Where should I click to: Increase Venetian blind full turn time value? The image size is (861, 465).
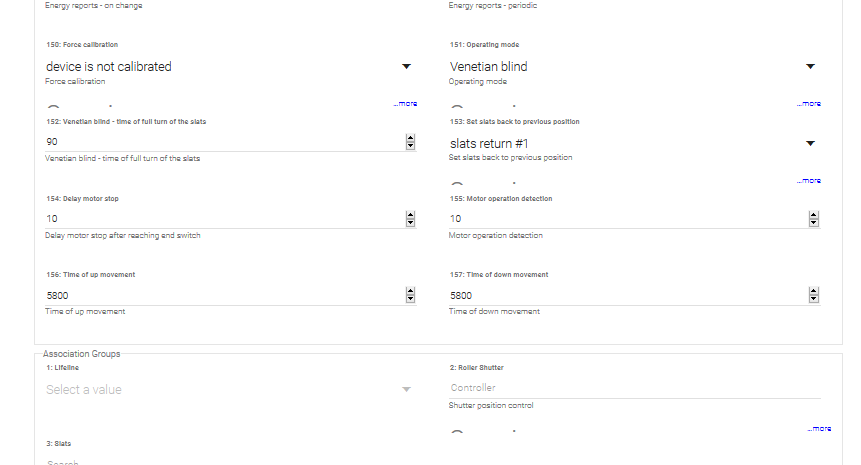tap(410, 139)
